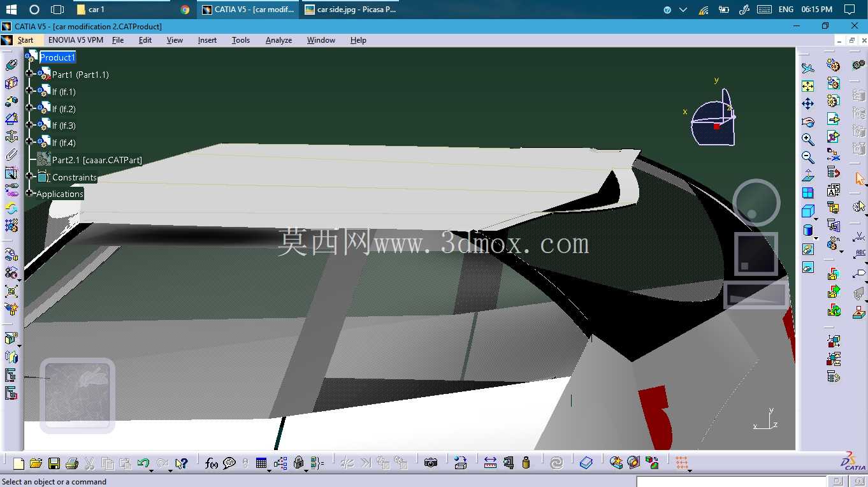
Task: Expand the Constraints node
Action: coord(29,177)
